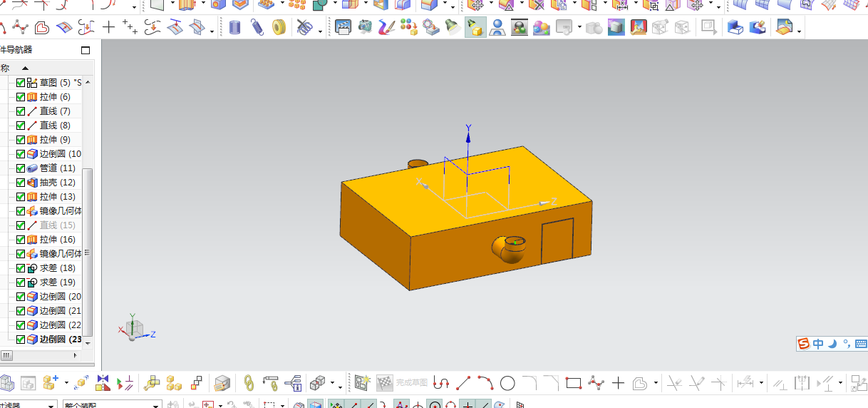Select the Rectangle sketch tool
The height and width of the screenshot is (408, 868).
(x=574, y=383)
